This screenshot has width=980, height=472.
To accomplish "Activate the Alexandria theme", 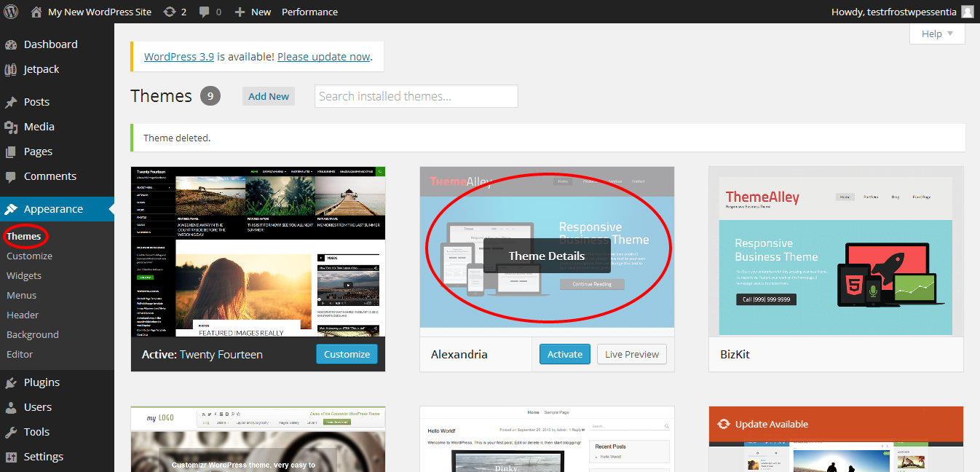I will click(564, 354).
